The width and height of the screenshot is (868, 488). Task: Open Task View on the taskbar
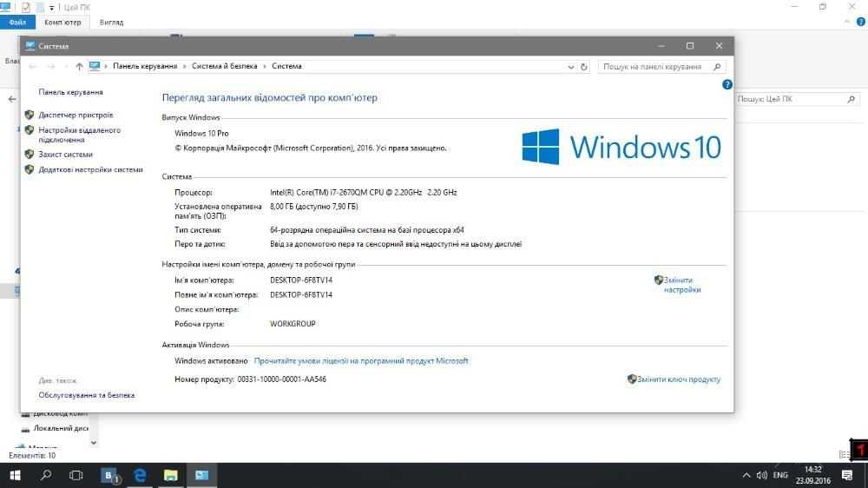click(x=76, y=475)
